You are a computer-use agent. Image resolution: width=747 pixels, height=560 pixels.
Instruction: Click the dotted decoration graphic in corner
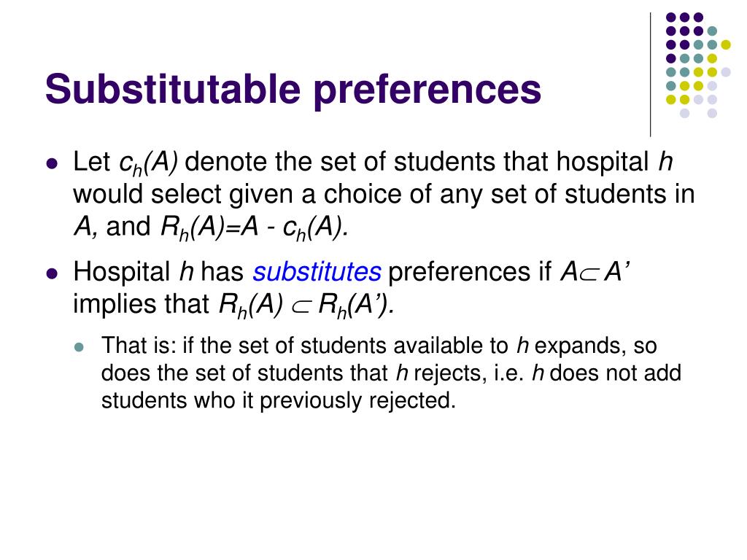(x=698, y=65)
